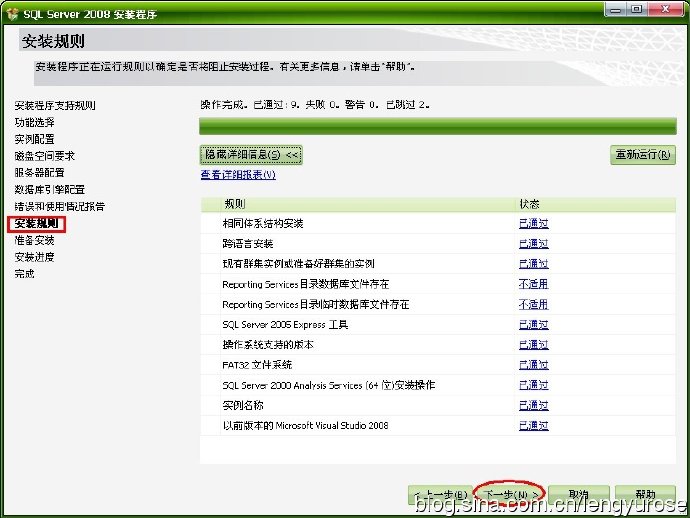Select 磁盘空间要求 step in sidebar
Viewport: 690px width, 518px height.
[44, 156]
